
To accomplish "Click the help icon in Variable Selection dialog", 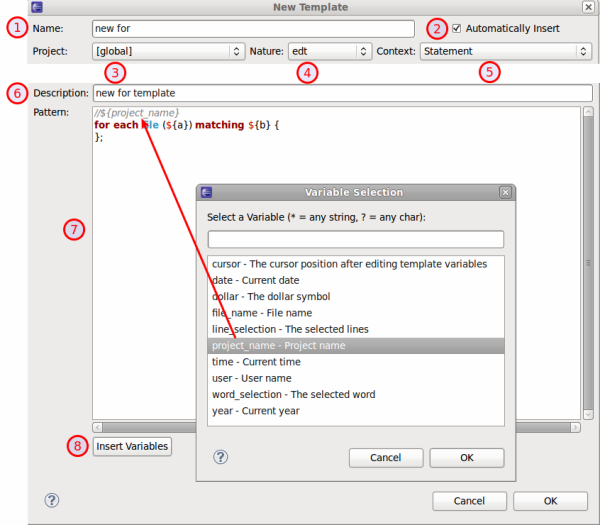I will (221, 456).
